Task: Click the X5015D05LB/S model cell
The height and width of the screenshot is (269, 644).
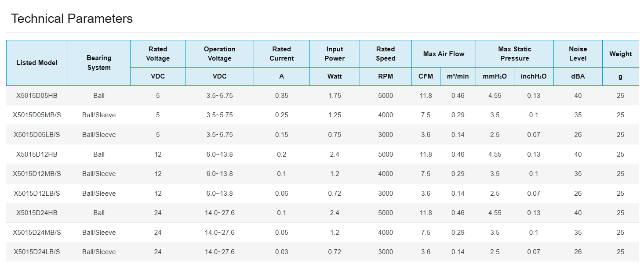Action: (37, 135)
